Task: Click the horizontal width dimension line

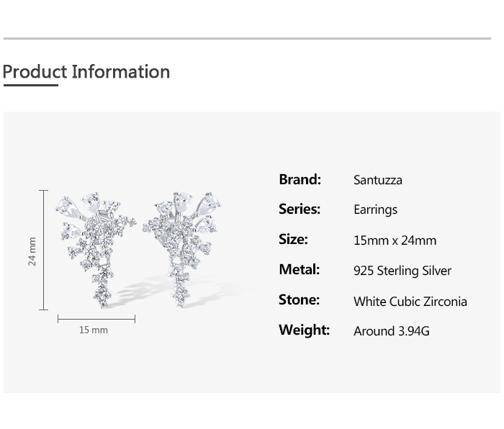Action: (96, 319)
